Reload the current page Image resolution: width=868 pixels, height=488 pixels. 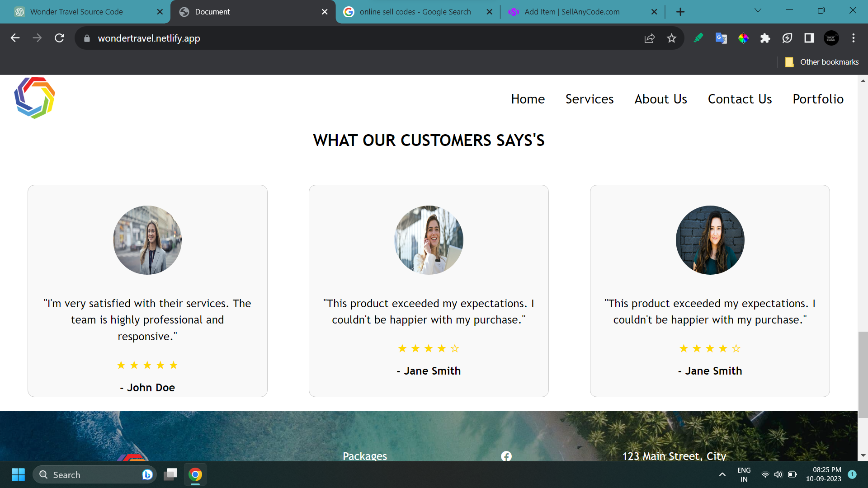click(59, 38)
